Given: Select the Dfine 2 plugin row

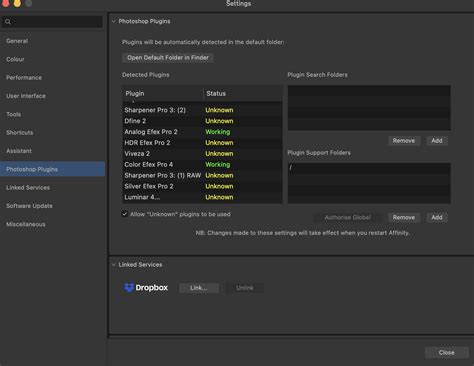Looking at the screenshot, I should tap(202, 121).
